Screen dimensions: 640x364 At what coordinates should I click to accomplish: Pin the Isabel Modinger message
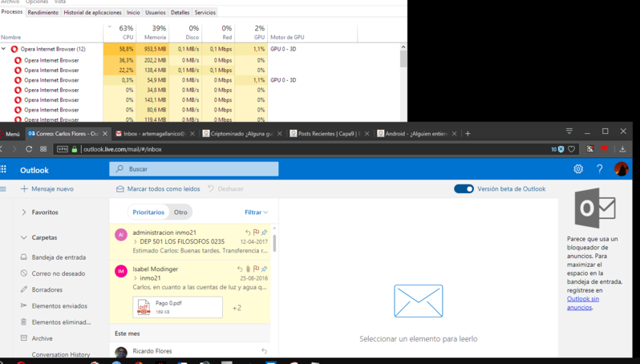[x=264, y=269]
